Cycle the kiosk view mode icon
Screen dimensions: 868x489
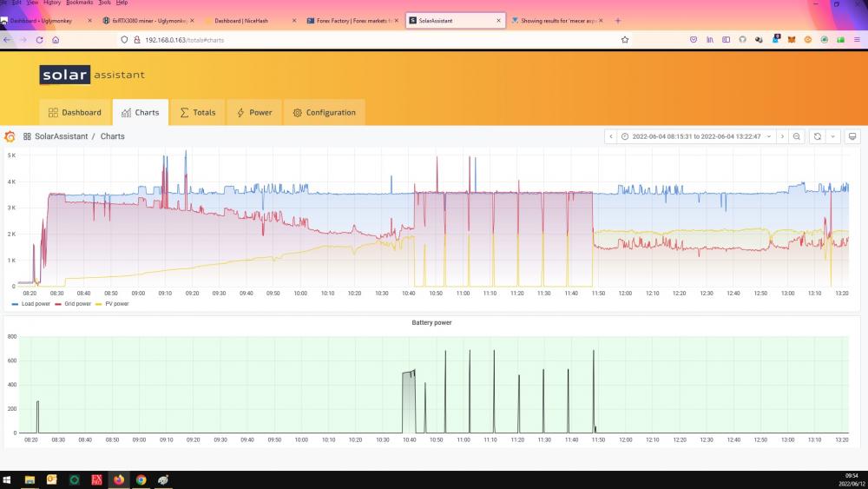[x=852, y=136]
